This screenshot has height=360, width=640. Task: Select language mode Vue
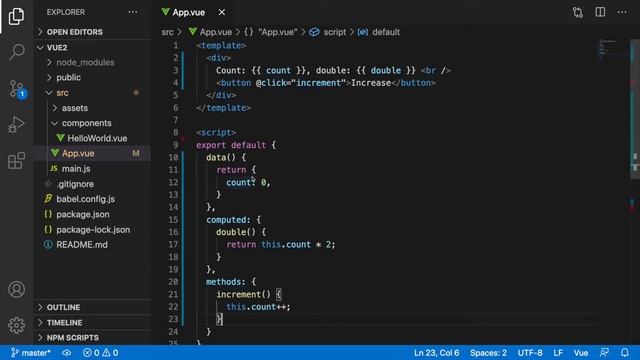point(580,353)
